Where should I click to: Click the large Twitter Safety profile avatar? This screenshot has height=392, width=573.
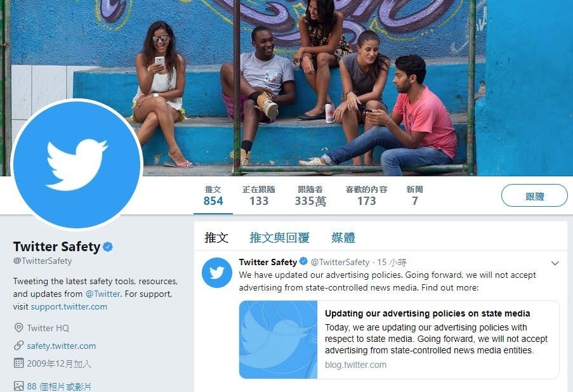77,164
